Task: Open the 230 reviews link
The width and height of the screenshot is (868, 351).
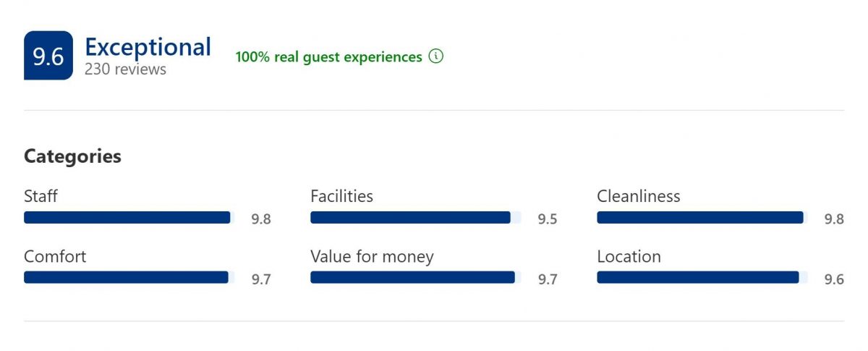Action: pos(125,69)
